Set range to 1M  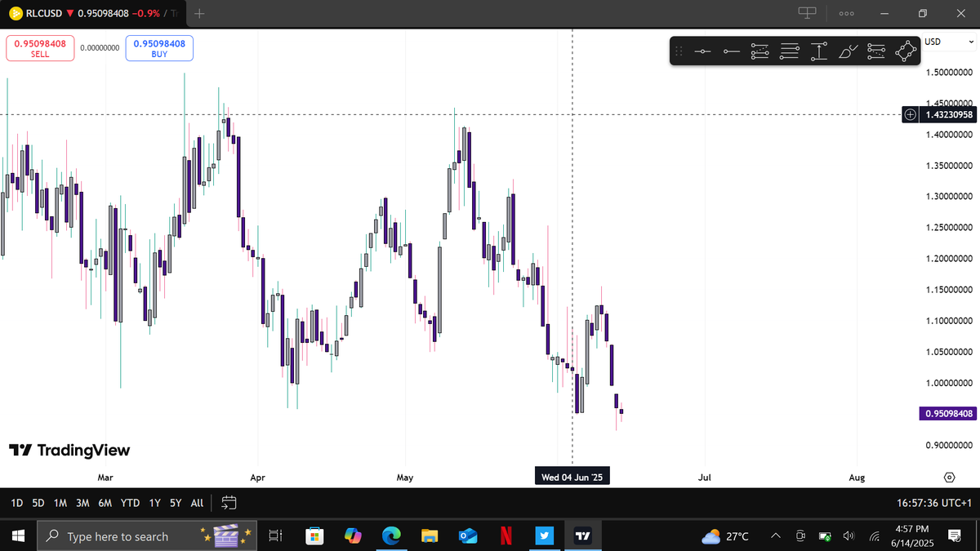click(60, 503)
